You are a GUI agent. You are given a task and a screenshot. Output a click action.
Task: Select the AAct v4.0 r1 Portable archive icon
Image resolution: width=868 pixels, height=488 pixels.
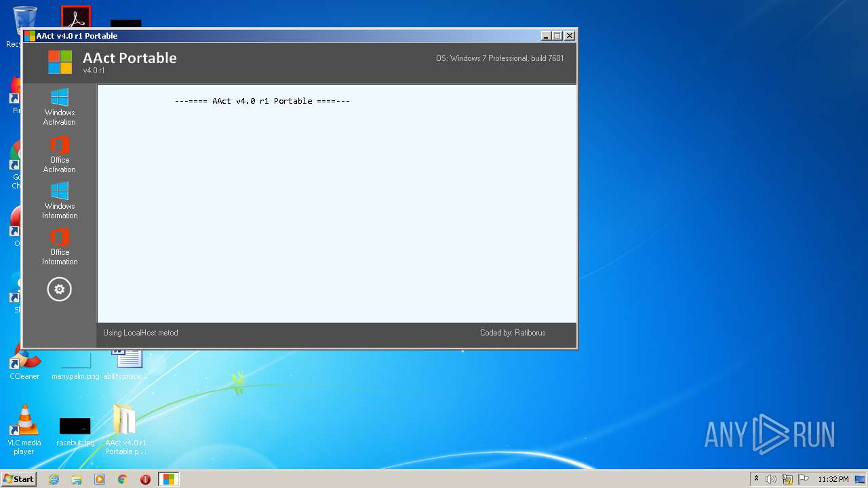(125, 430)
